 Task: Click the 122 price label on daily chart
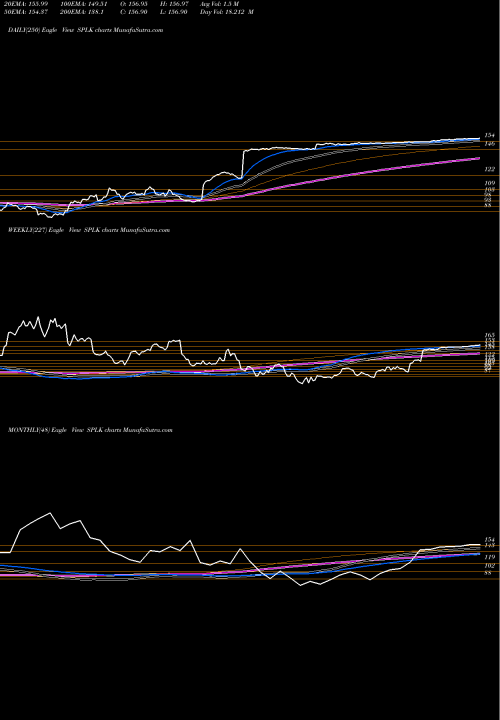(x=489, y=169)
